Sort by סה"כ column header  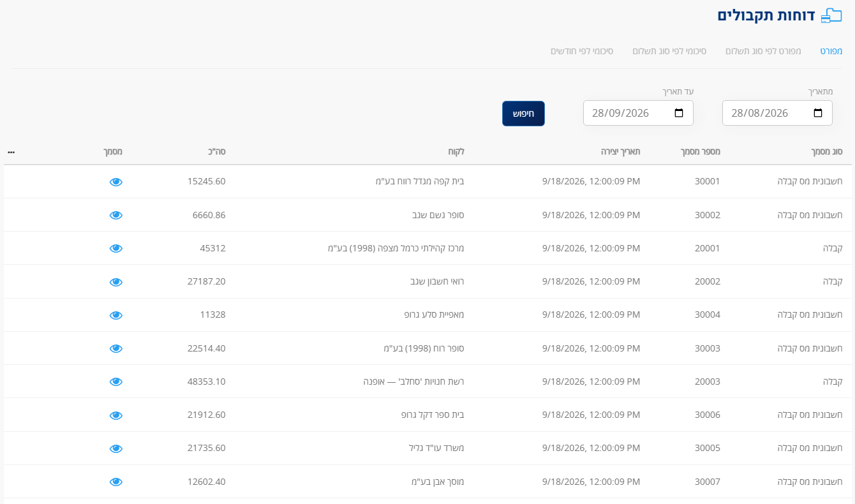[x=218, y=152]
